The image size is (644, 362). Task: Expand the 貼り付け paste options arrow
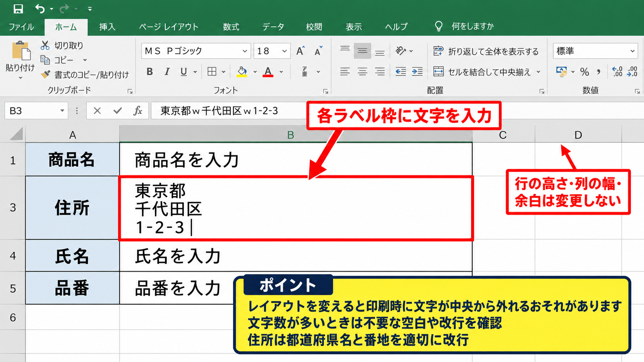[20, 78]
